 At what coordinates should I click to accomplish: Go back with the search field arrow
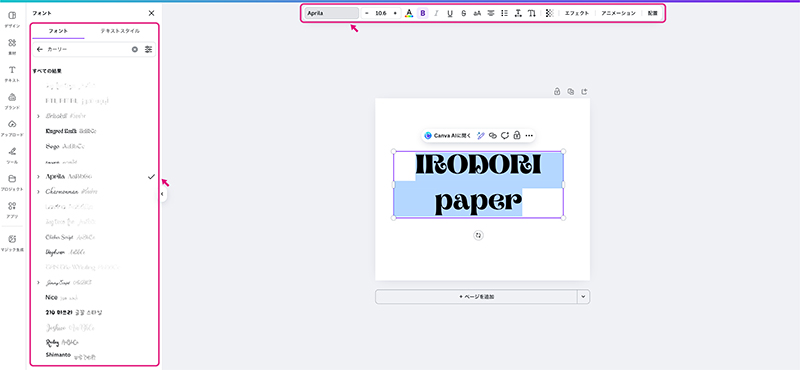click(x=40, y=50)
